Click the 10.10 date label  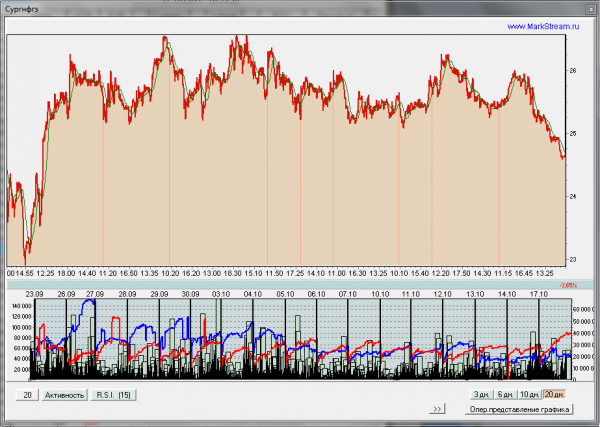tap(380, 294)
